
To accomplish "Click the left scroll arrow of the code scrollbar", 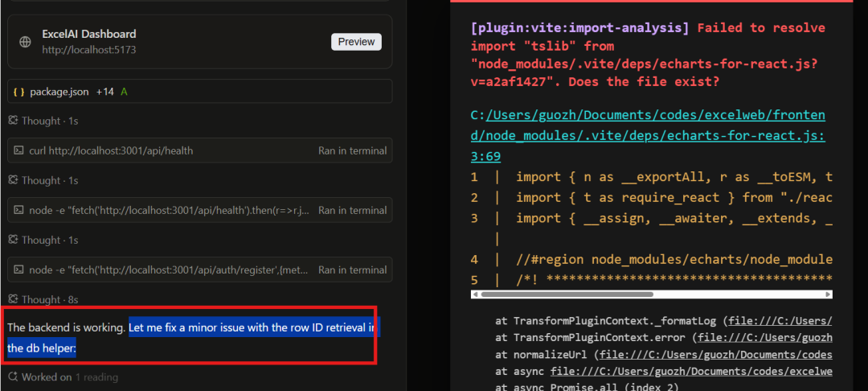I will [475, 294].
